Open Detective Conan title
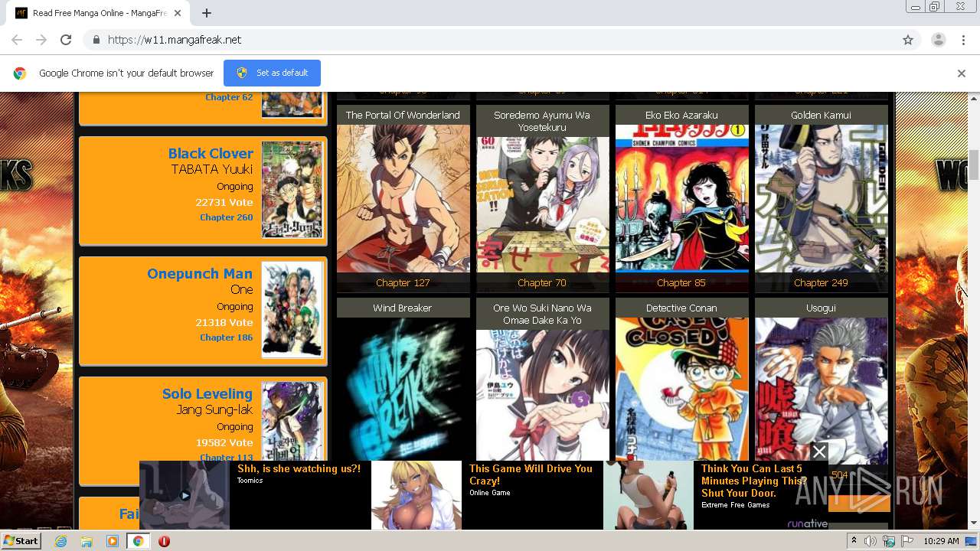 point(681,308)
